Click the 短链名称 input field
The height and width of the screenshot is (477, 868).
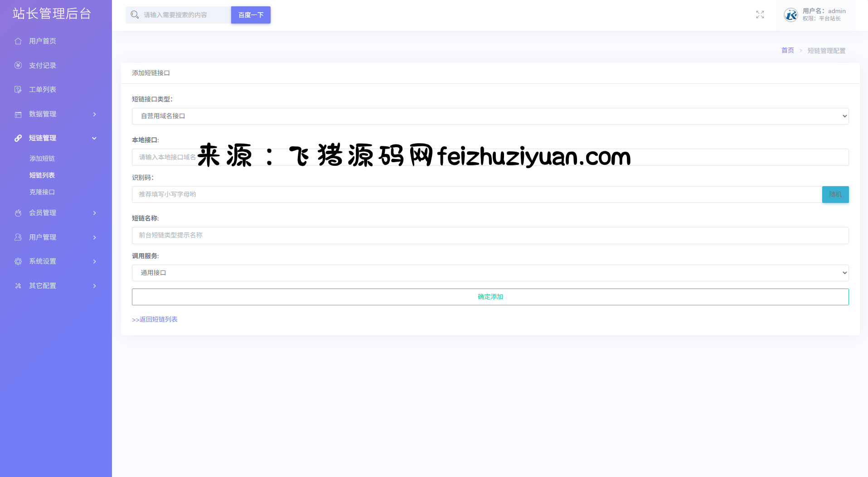pyautogui.click(x=490, y=235)
